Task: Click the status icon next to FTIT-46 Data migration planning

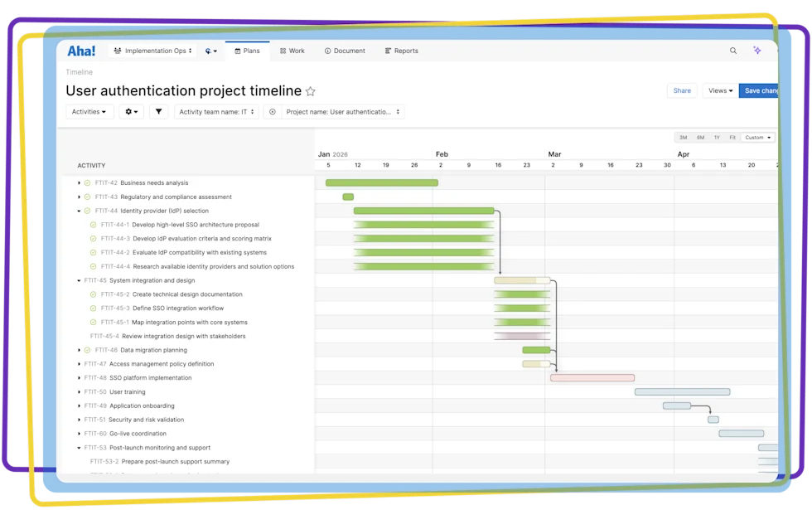Action: pyautogui.click(x=88, y=350)
